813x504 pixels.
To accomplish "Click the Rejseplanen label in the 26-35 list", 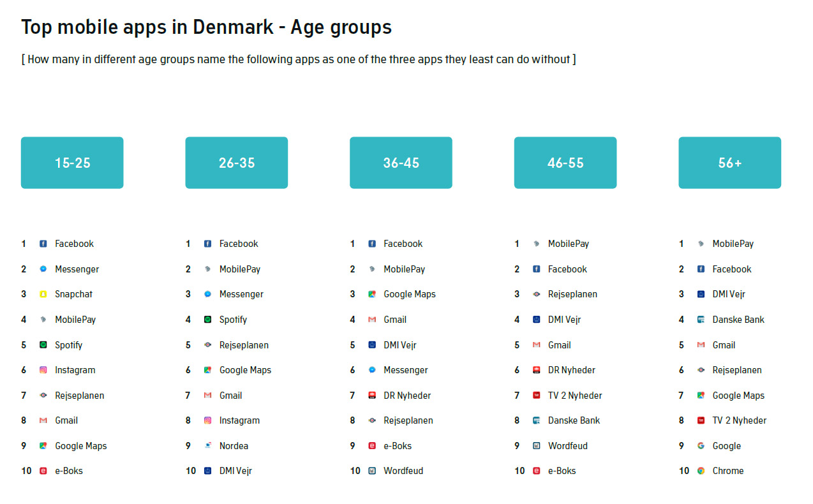I will pyautogui.click(x=244, y=345).
